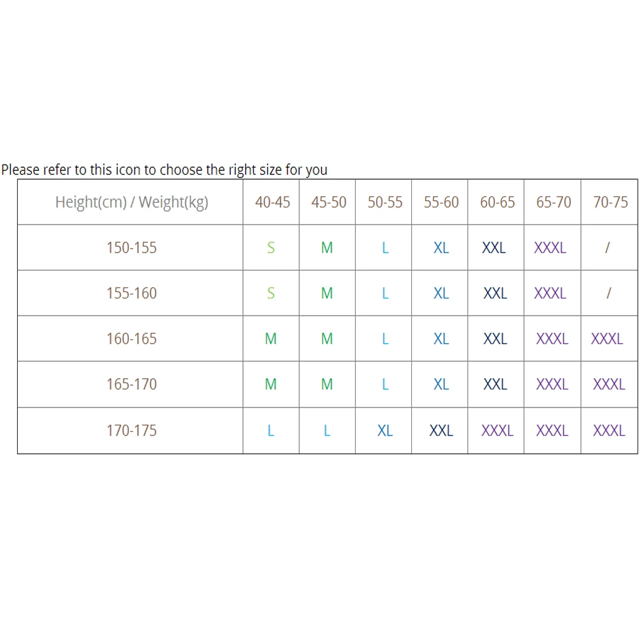
Task: Select size S in the 150-155 row
Action: tap(271, 247)
